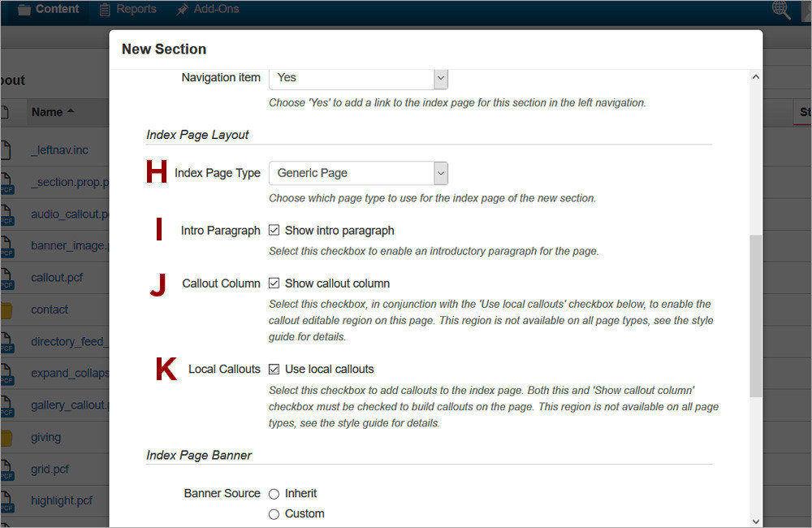Select the Custom banner source option
This screenshot has height=528, width=812.
click(273, 513)
